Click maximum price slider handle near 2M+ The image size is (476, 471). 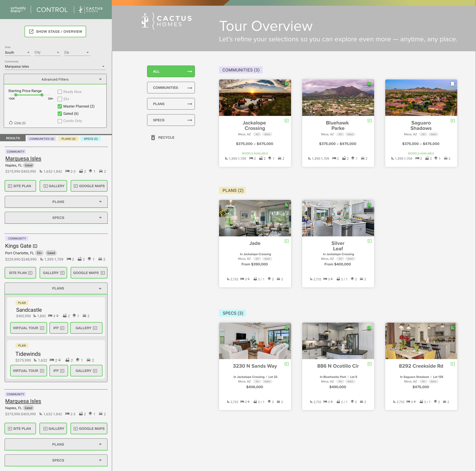[x=42, y=95]
